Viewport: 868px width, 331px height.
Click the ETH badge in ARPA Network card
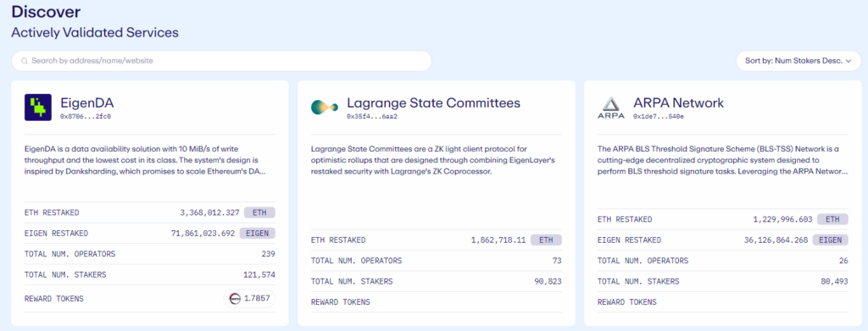click(x=832, y=219)
